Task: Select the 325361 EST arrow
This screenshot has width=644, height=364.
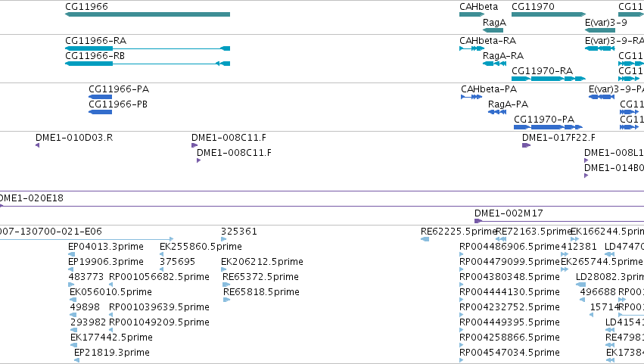Action: pyautogui.click(x=224, y=239)
